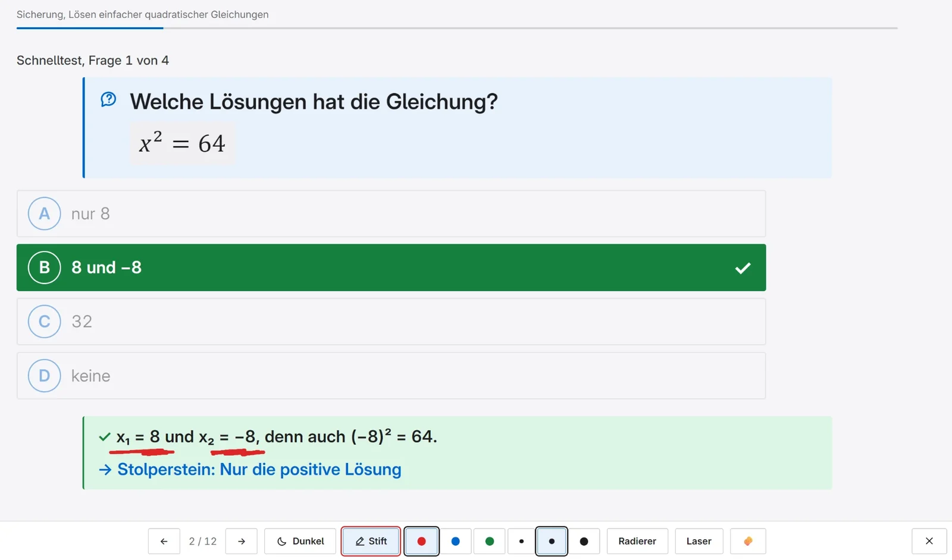Choose the medium pen thickness
This screenshot has height=560, width=952.
552,541
